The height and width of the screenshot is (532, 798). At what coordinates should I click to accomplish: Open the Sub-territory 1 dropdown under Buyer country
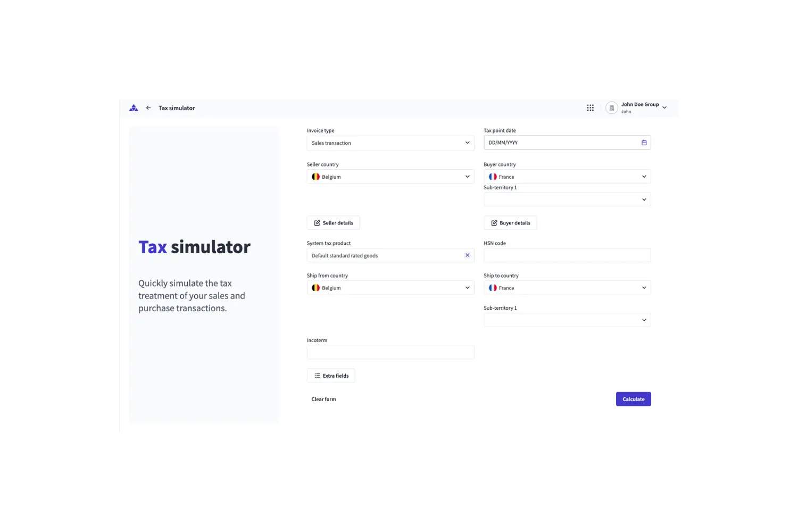(x=567, y=199)
